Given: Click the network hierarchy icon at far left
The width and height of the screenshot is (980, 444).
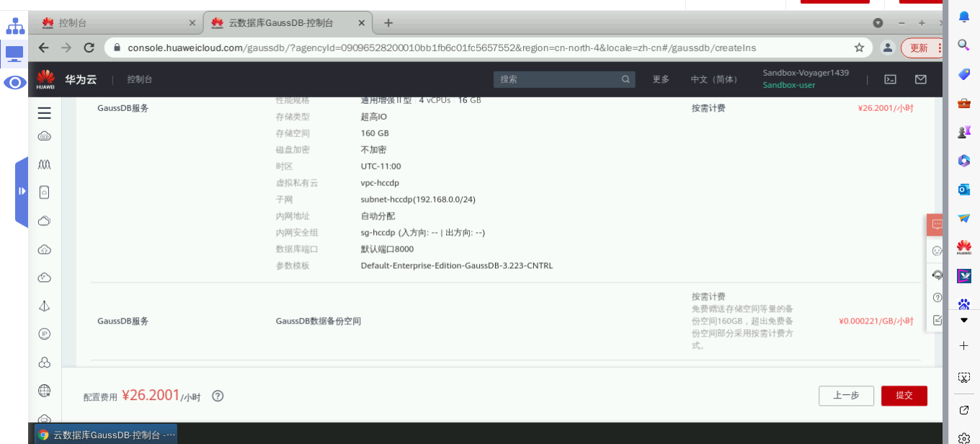Looking at the screenshot, I should (x=15, y=27).
